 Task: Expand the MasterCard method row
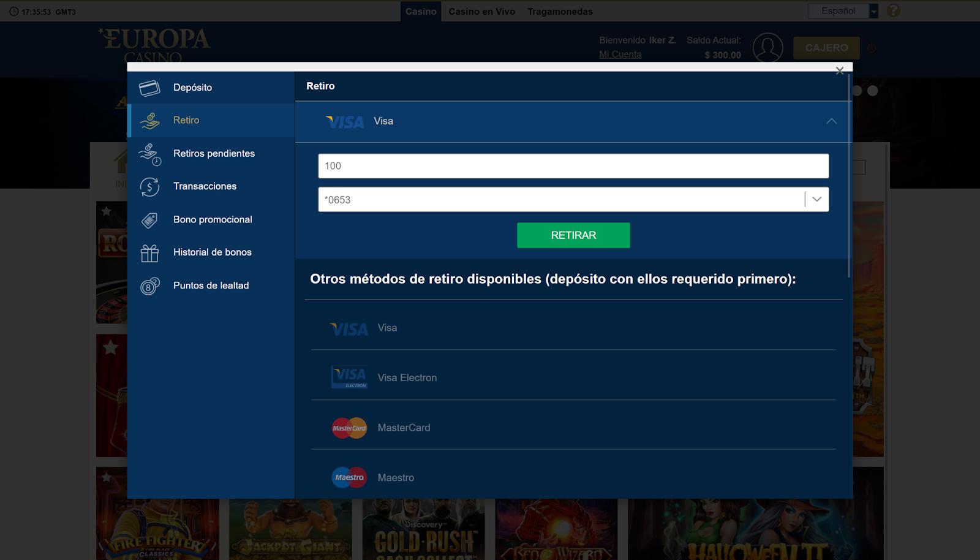[x=573, y=428]
